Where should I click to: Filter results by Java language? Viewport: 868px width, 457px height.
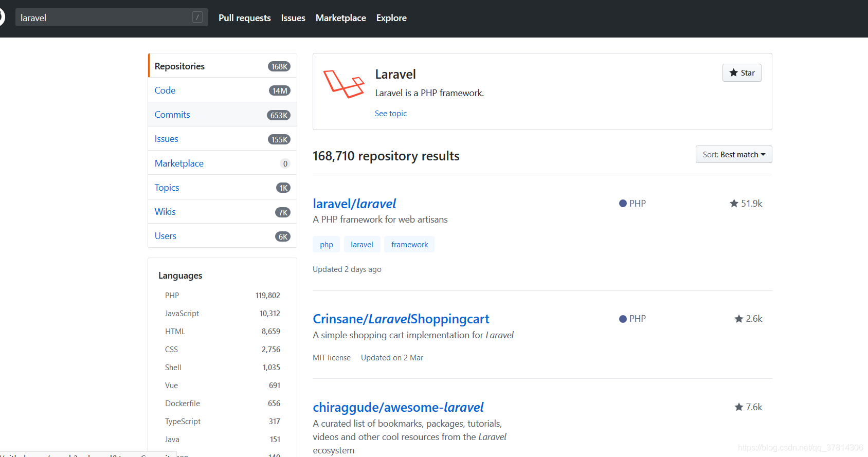(x=222, y=440)
